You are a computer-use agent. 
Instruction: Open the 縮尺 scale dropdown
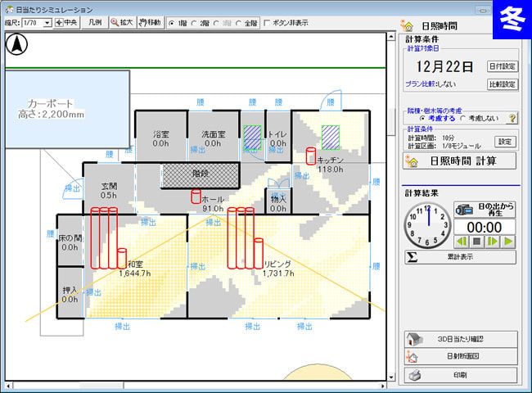47,22
